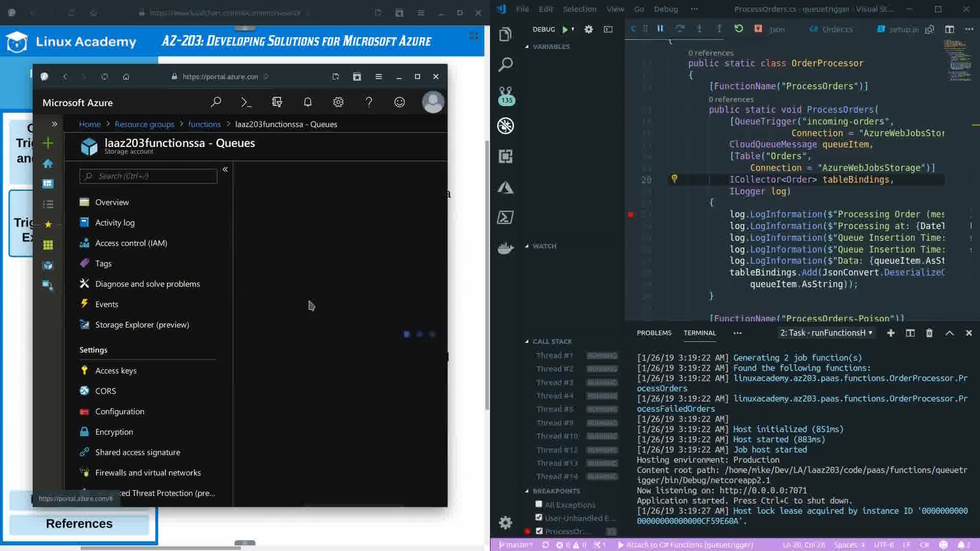Open the Docker extension in activity bar
980x551 pixels.
tap(505, 248)
